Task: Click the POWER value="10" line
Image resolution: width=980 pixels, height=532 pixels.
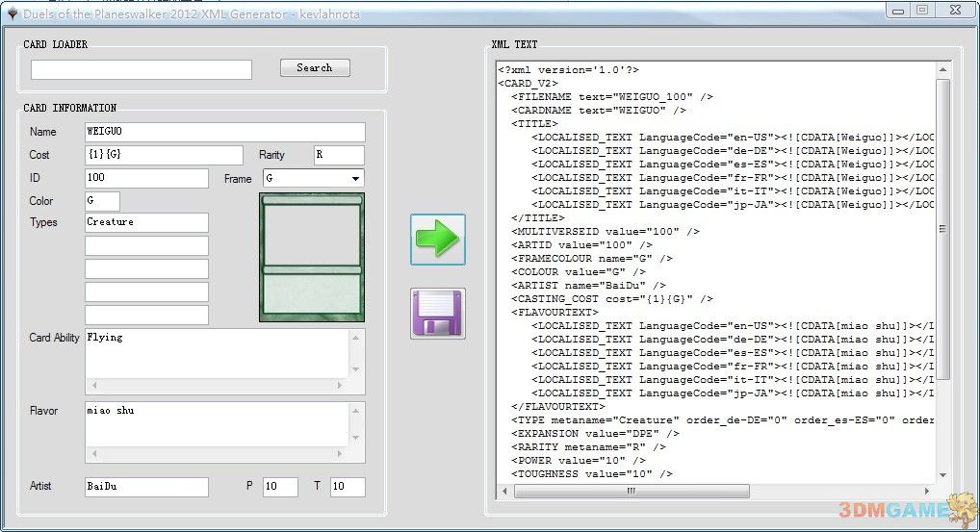Action: pyautogui.click(x=579, y=461)
